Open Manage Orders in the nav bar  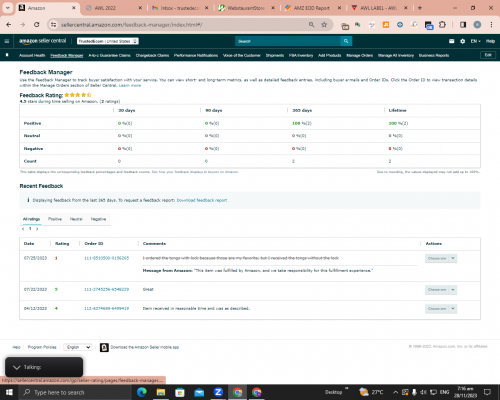click(359, 55)
